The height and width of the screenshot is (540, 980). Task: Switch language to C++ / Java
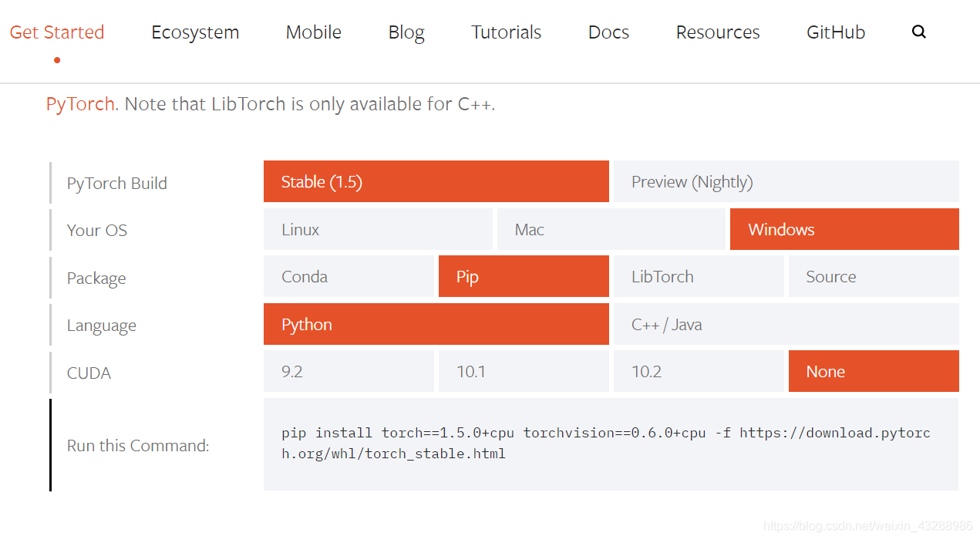tap(786, 324)
